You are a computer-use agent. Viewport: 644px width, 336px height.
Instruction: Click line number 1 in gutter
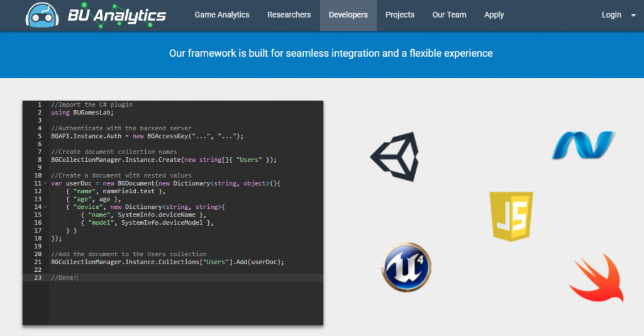(40, 104)
